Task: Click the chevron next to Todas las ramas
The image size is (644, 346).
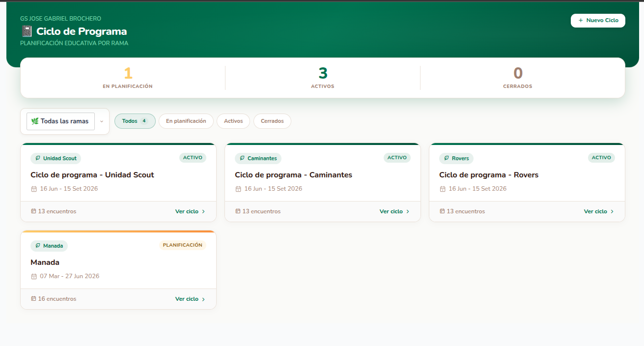Action: point(102,121)
